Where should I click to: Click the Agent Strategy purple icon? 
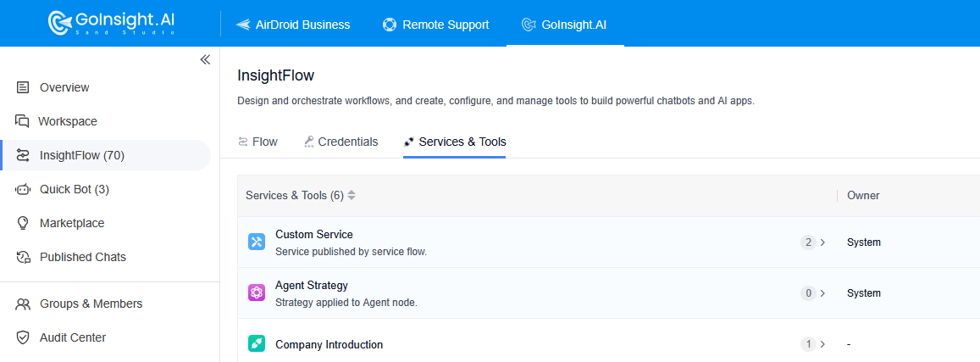click(257, 292)
